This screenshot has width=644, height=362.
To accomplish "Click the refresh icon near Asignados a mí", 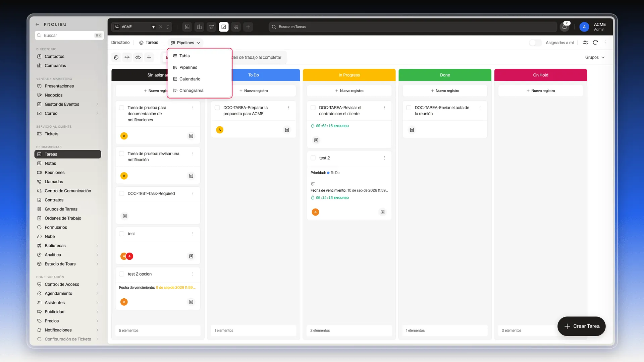I will (x=595, y=43).
